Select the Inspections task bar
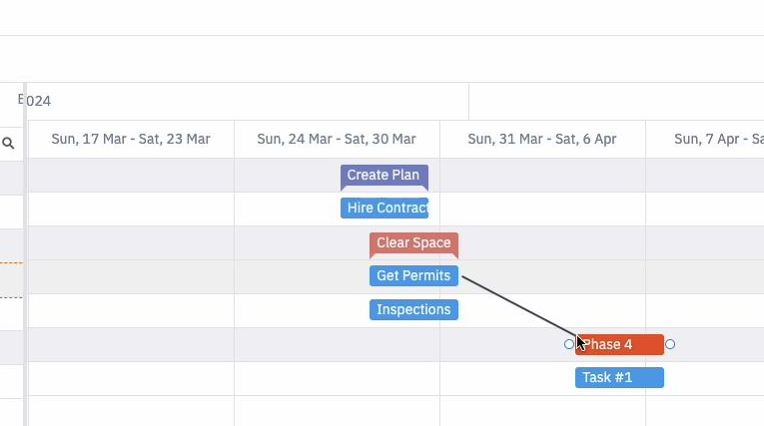 pyautogui.click(x=414, y=310)
